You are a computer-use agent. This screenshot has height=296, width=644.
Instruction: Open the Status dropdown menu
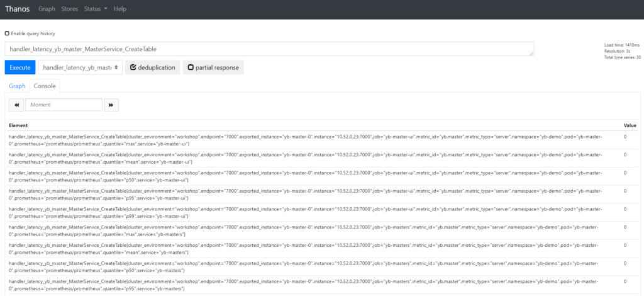coord(96,9)
